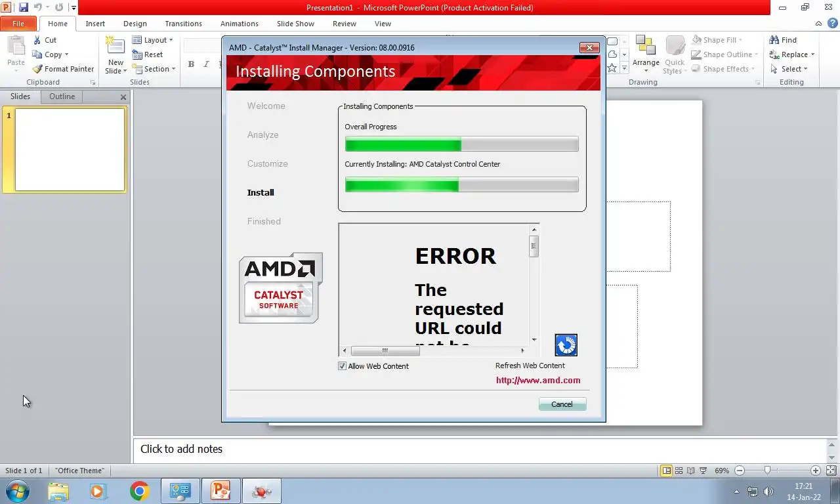
Task: Click the Replace button in Editing group
Action: point(791,54)
